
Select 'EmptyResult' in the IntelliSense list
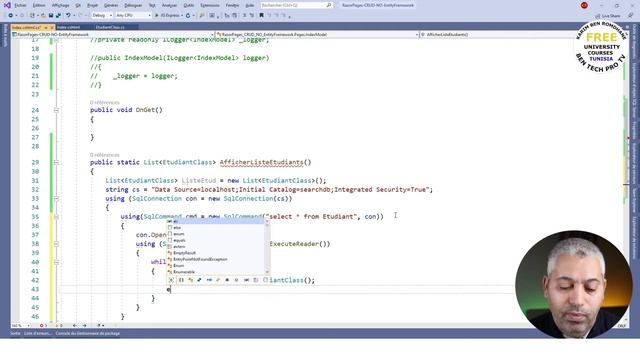click(216, 253)
